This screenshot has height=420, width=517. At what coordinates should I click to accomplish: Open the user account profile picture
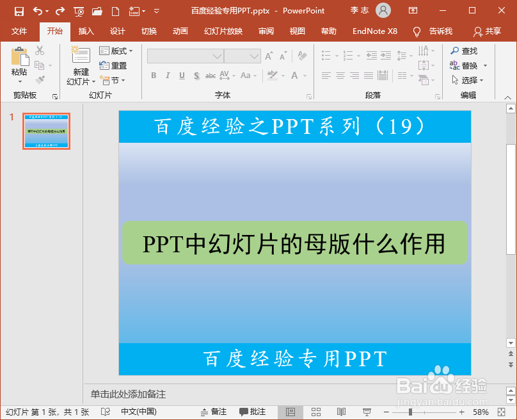[383, 10]
